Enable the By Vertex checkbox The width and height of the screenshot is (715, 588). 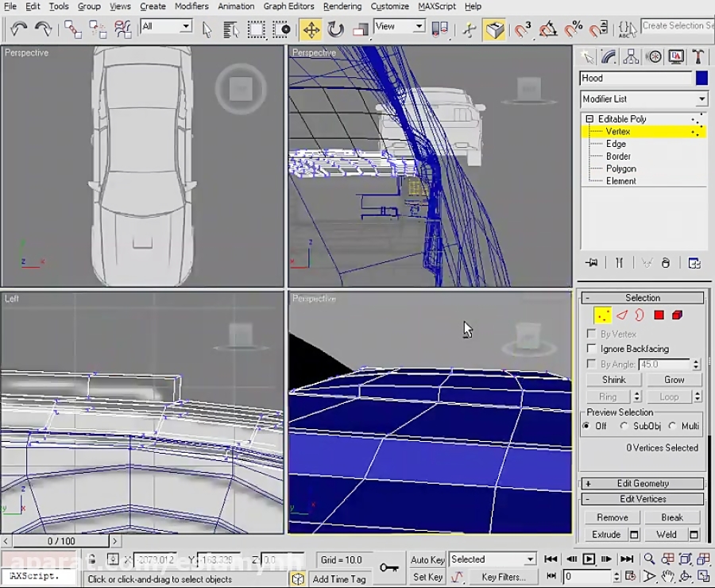click(591, 333)
